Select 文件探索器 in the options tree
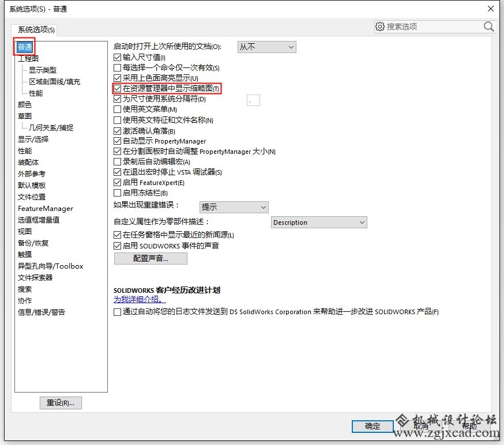The height and width of the screenshot is (445, 504). click(35, 278)
